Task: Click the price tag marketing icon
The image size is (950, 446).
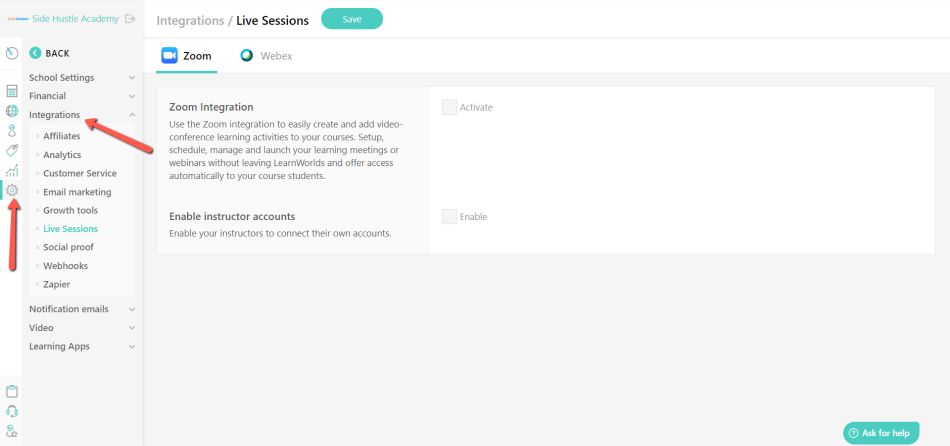Action: [12, 150]
